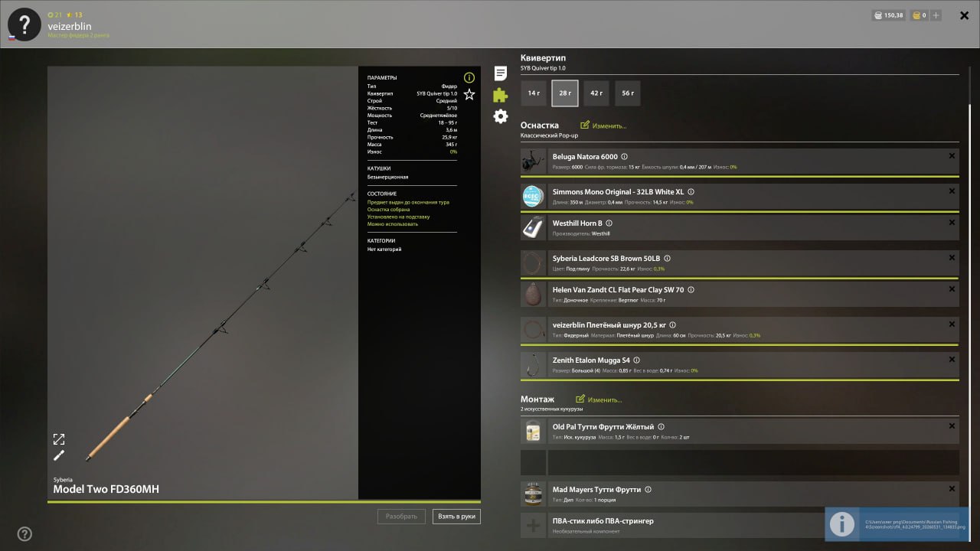980x551 pixels.
Task: Select the 42 г quiver tip
Action: [x=596, y=93]
